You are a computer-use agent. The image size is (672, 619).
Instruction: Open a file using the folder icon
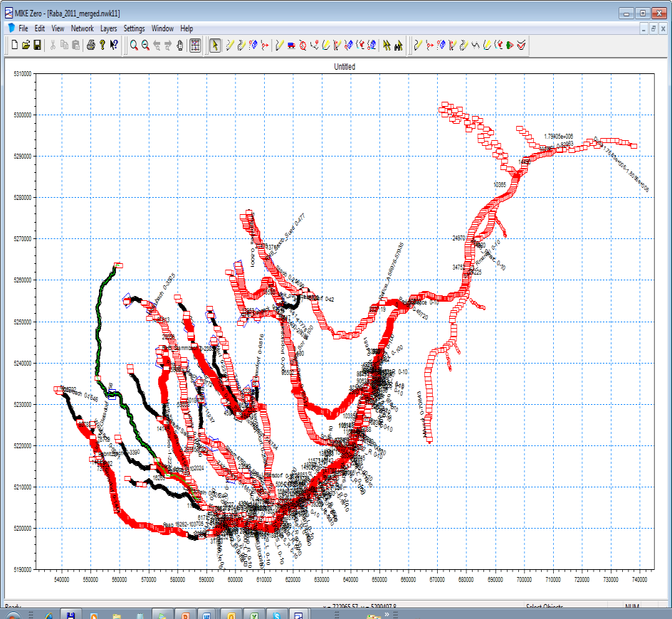point(26,45)
